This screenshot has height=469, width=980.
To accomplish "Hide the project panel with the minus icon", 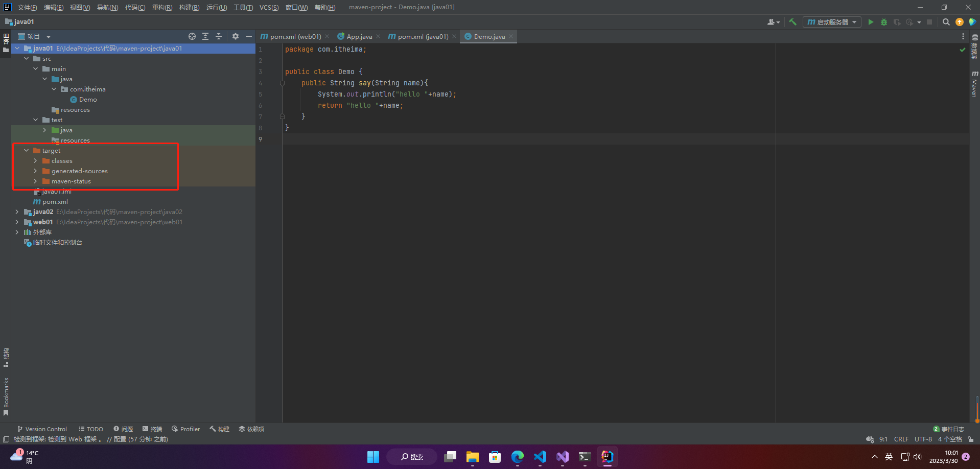I will [249, 36].
